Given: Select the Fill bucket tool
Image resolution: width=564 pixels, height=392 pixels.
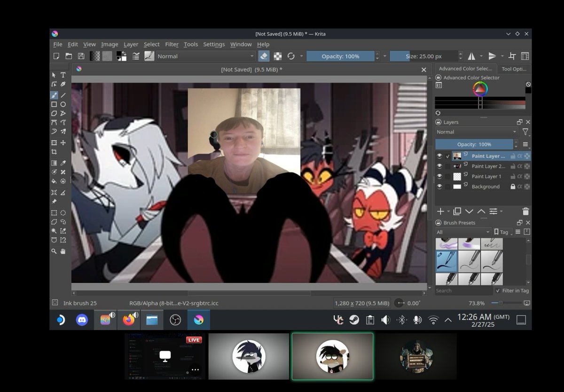Looking at the screenshot, I should point(54,181).
